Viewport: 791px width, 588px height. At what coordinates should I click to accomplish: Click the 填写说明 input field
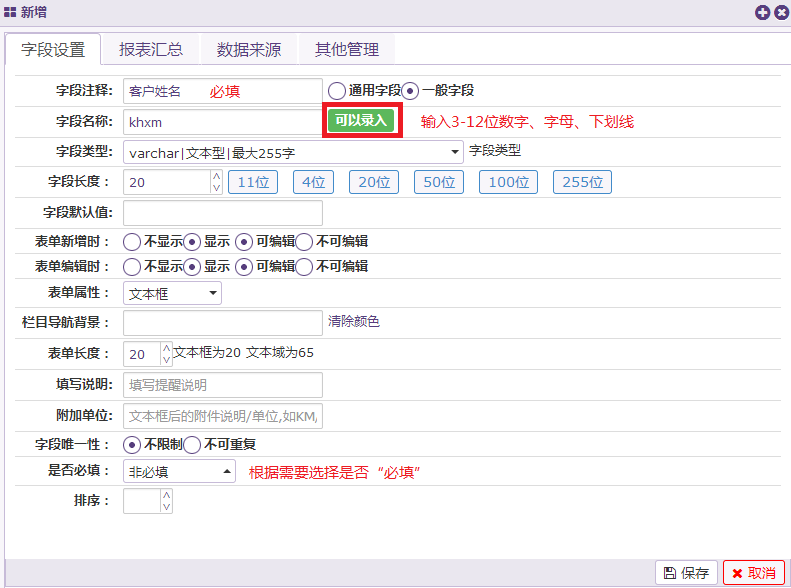pos(222,385)
